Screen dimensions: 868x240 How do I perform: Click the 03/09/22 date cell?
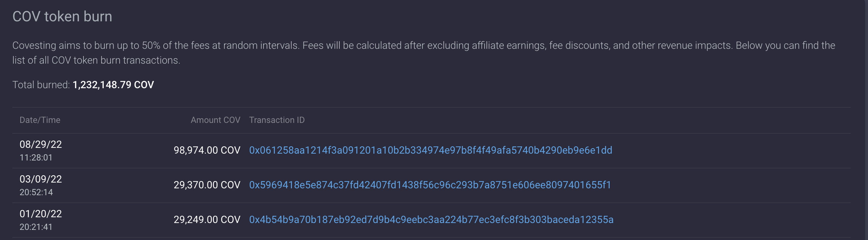click(x=40, y=179)
